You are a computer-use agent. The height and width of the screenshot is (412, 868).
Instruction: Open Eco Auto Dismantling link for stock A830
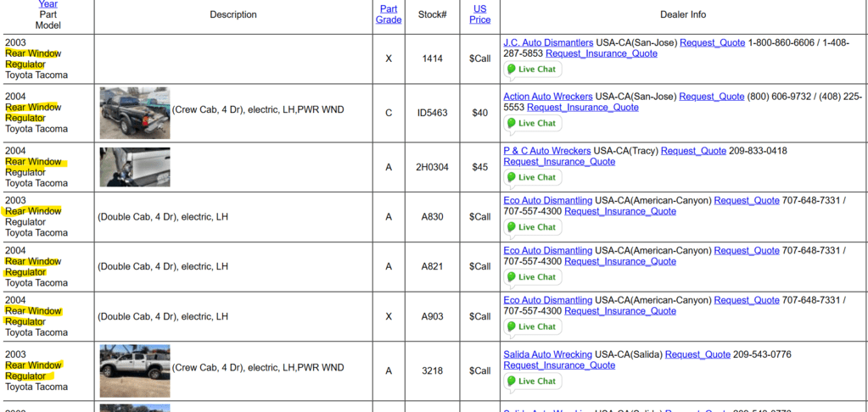(547, 200)
